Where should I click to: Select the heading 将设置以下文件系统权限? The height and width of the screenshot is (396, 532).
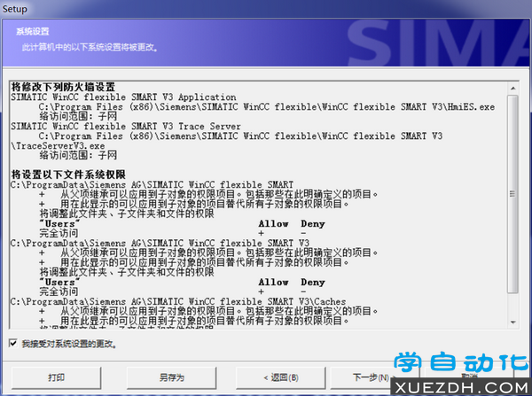coord(68,175)
